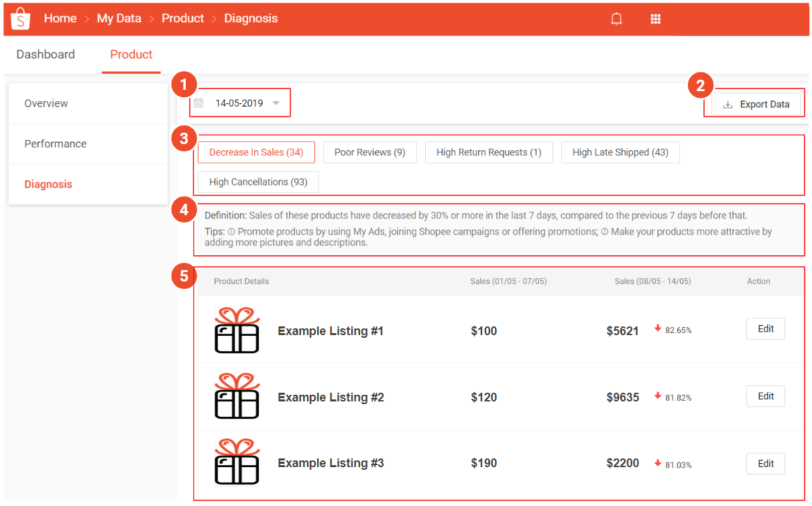
Task: Open the notifications bell
Action: [x=616, y=19]
